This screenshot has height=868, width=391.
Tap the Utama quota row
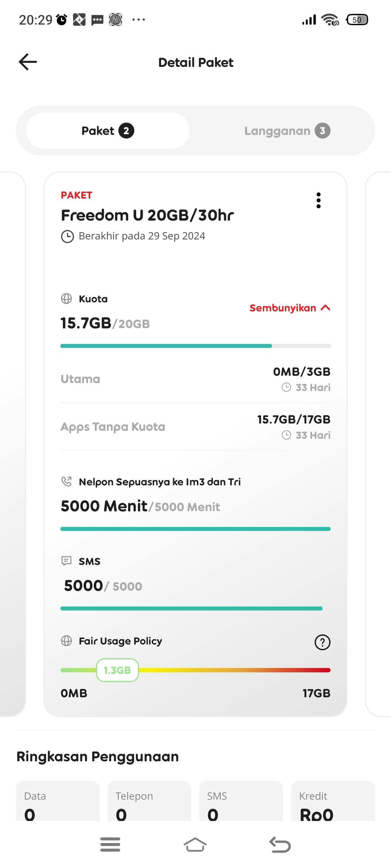point(195,379)
